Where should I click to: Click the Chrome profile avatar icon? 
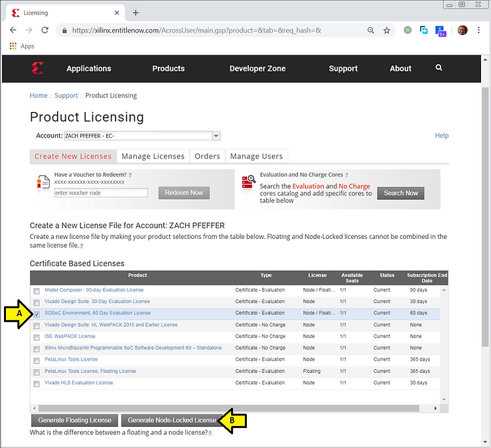(462, 30)
